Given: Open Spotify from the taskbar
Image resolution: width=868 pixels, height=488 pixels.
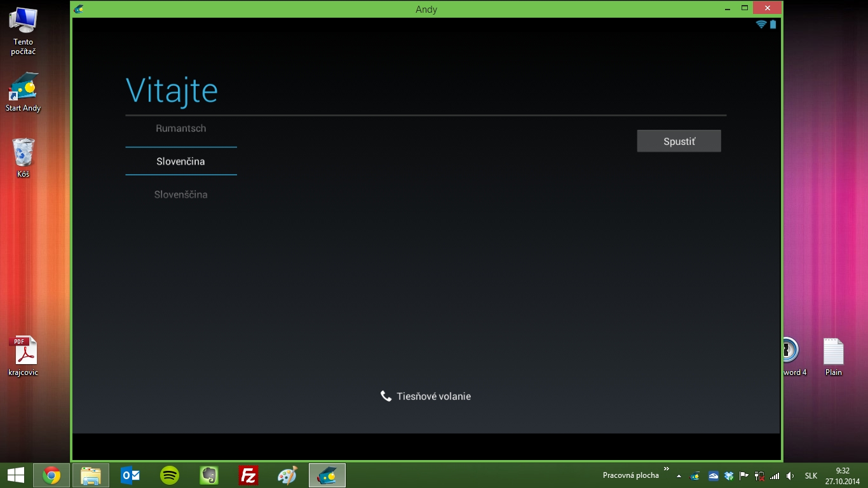Looking at the screenshot, I should [x=170, y=475].
